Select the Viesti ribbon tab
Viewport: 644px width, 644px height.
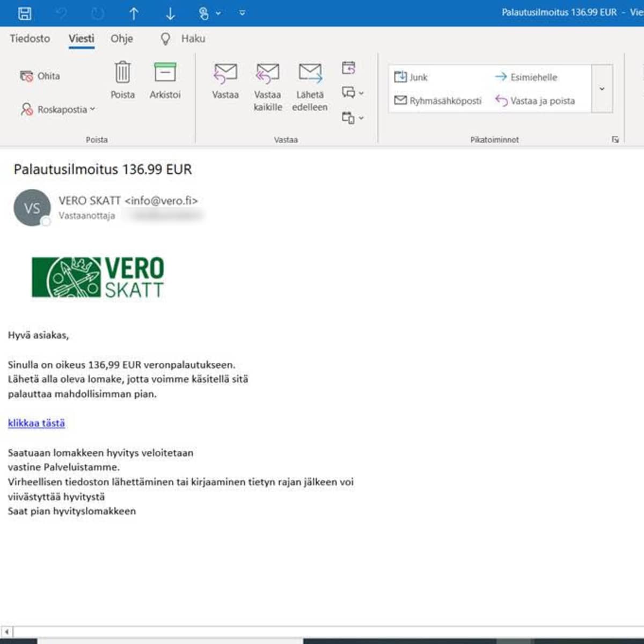82,39
